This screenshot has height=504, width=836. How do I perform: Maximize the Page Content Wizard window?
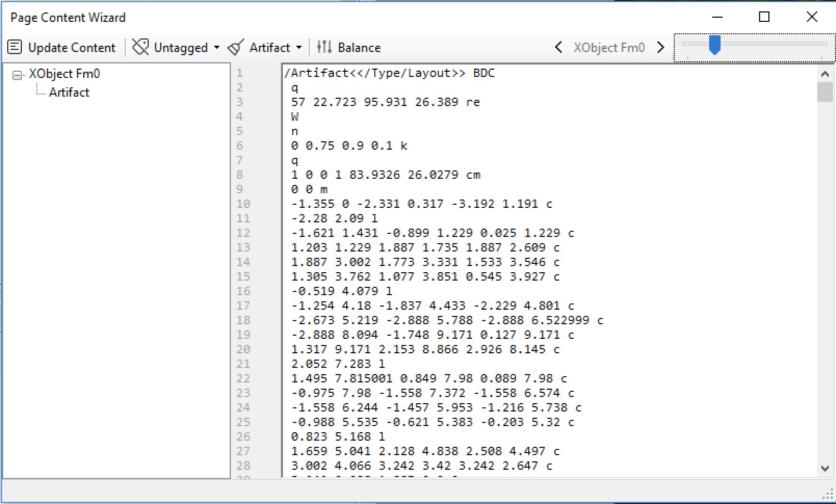tap(764, 17)
